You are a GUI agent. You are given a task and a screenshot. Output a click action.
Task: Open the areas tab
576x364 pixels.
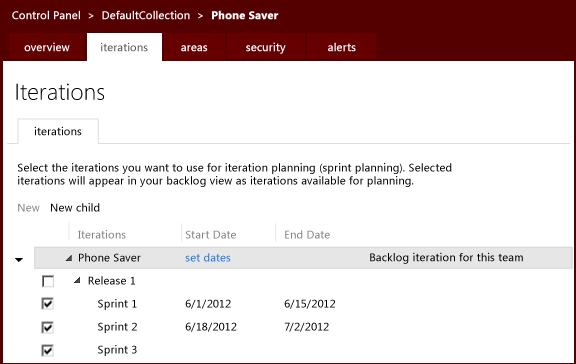(x=194, y=47)
